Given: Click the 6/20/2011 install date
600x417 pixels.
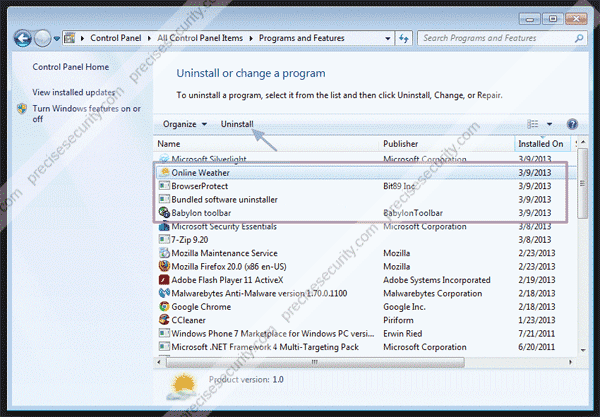Looking at the screenshot, I should [537, 347].
